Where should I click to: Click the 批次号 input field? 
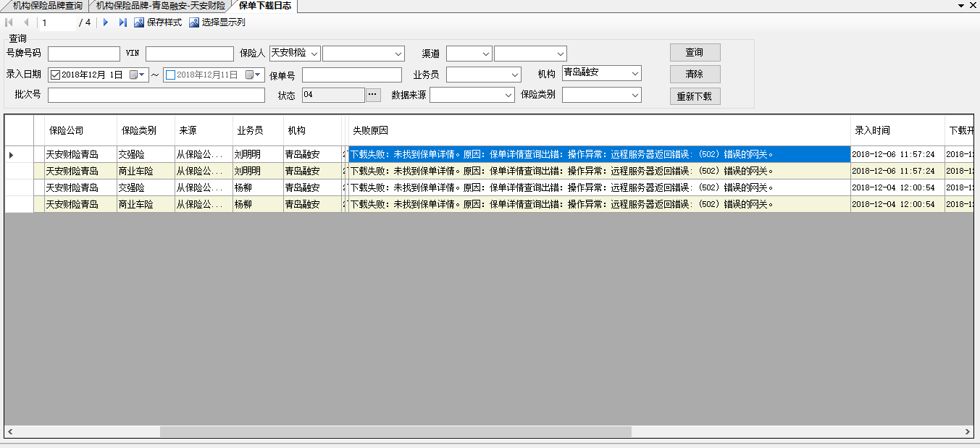pyautogui.click(x=156, y=95)
